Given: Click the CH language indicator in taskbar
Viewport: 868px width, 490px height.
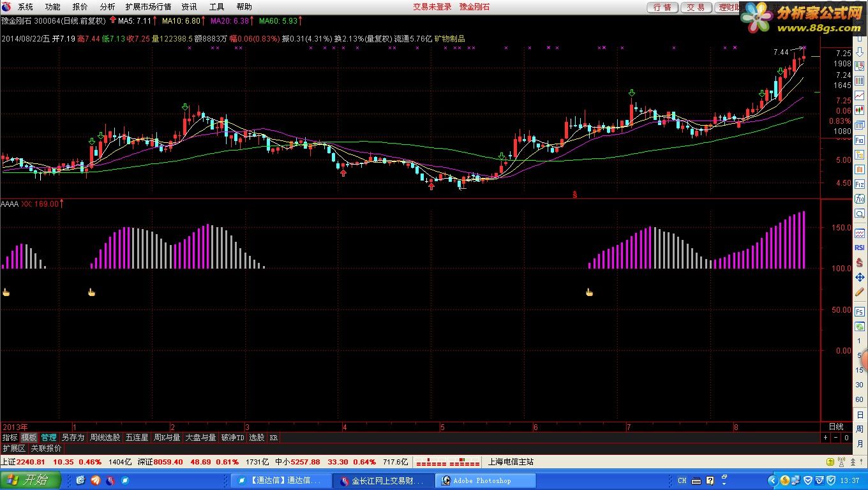Looking at the screenshot, I should [682, 480].
